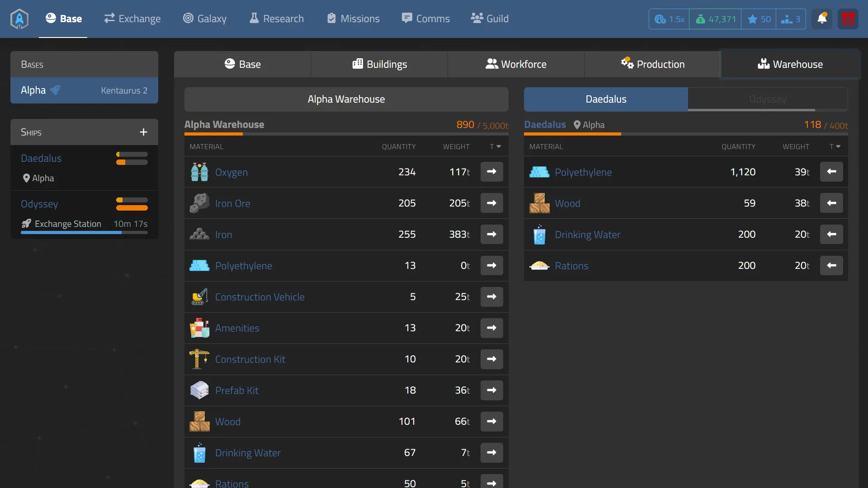Open Research menu item
This screenshot has height=488, width=868.
click(x=277, y=19)
